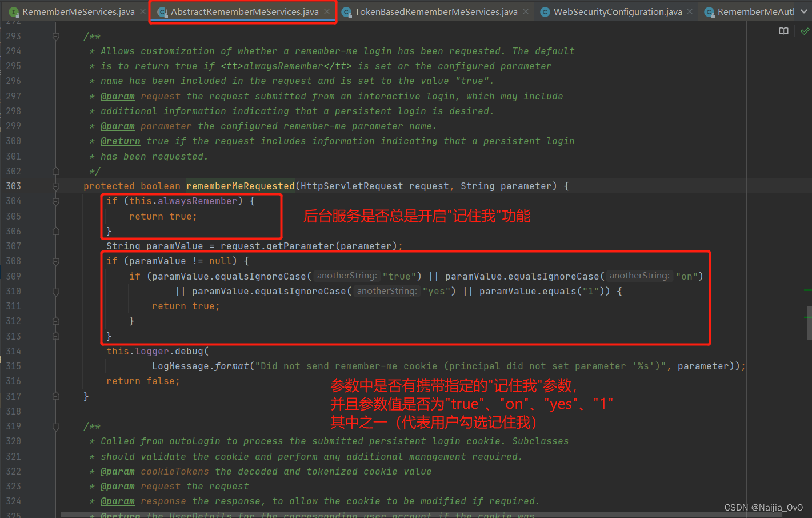Click the @param tag before response
Viewport: 812px width, 518px height.
coord(118,501)
